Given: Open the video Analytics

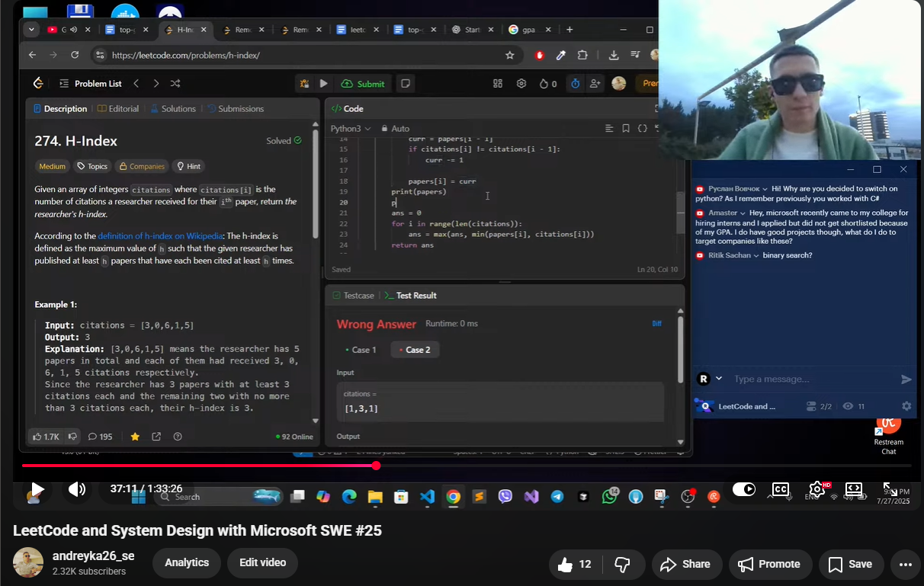Looking at the screenshot, I should click(x=187, y=562).
